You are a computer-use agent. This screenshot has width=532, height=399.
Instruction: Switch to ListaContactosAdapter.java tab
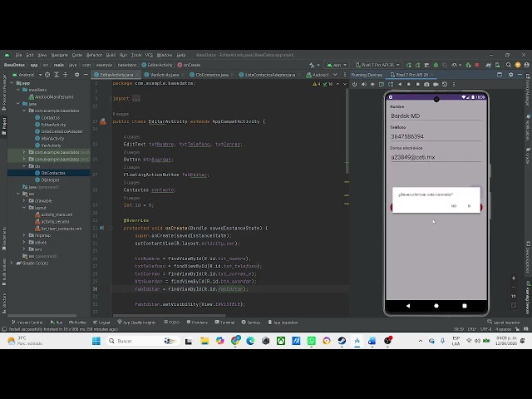click(x=269, y=75)
